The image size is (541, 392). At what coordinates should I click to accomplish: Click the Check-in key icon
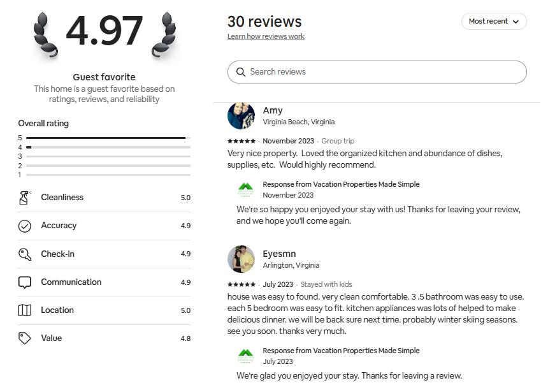point(25,254)
